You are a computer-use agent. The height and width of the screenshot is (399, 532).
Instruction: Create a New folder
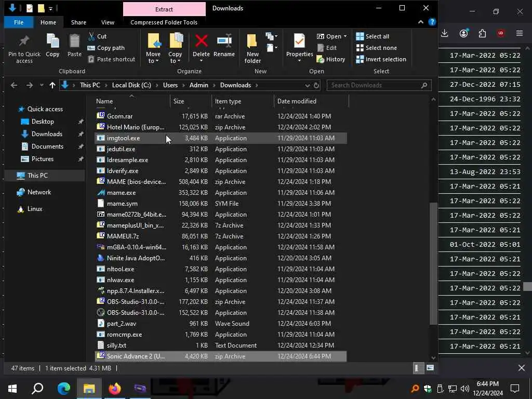point(252,48)
